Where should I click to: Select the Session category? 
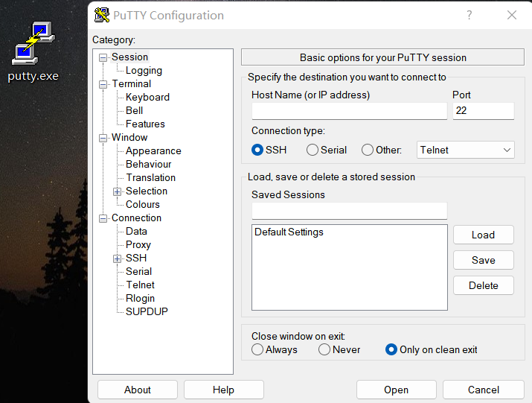click(x=129, y=57)
